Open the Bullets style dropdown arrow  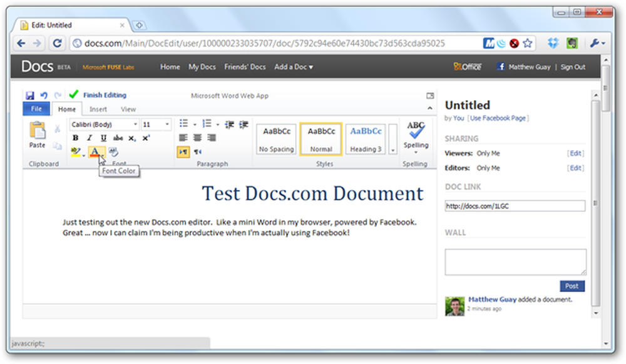(x=195, y=124)
